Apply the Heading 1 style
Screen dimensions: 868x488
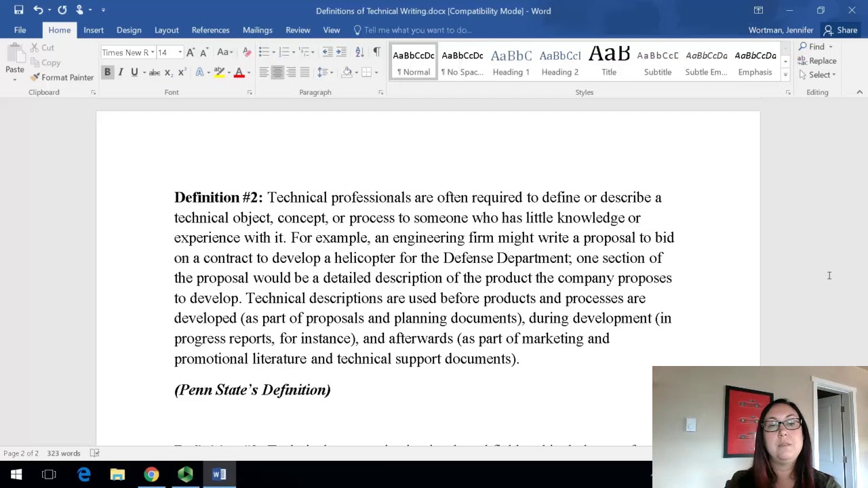[x=511, y=62]
